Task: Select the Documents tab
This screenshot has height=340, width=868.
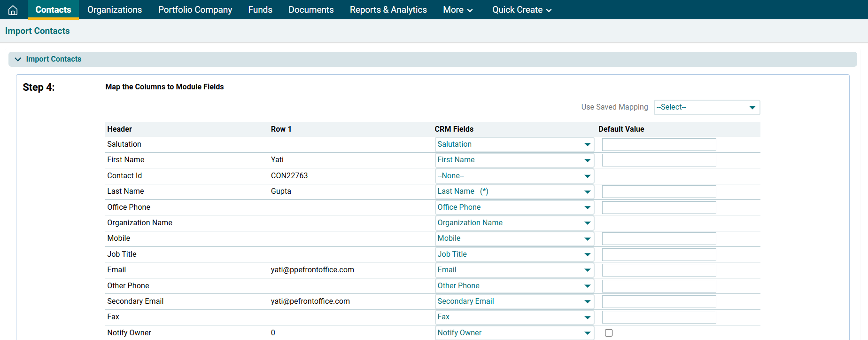Action: (x=311, y=10)
